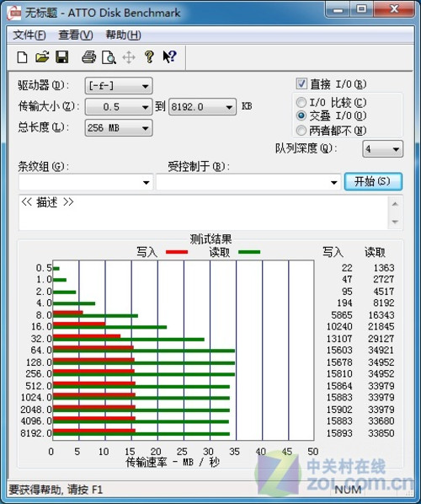Click the New document toolbar icon
The width and height of the screenshot is (421, 504).
point(22,57)
